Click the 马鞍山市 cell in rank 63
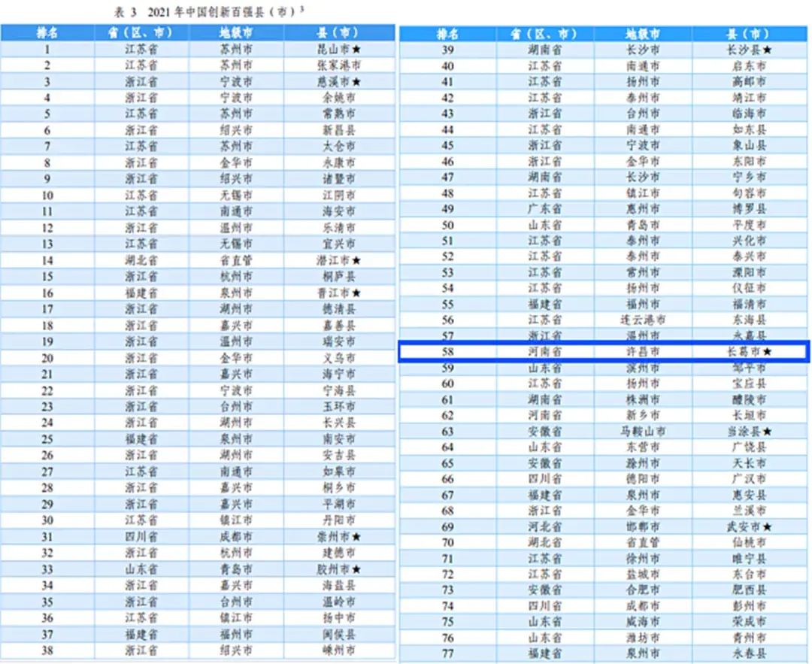The width and height of the screenshot is (812, 664). point(643,432)
